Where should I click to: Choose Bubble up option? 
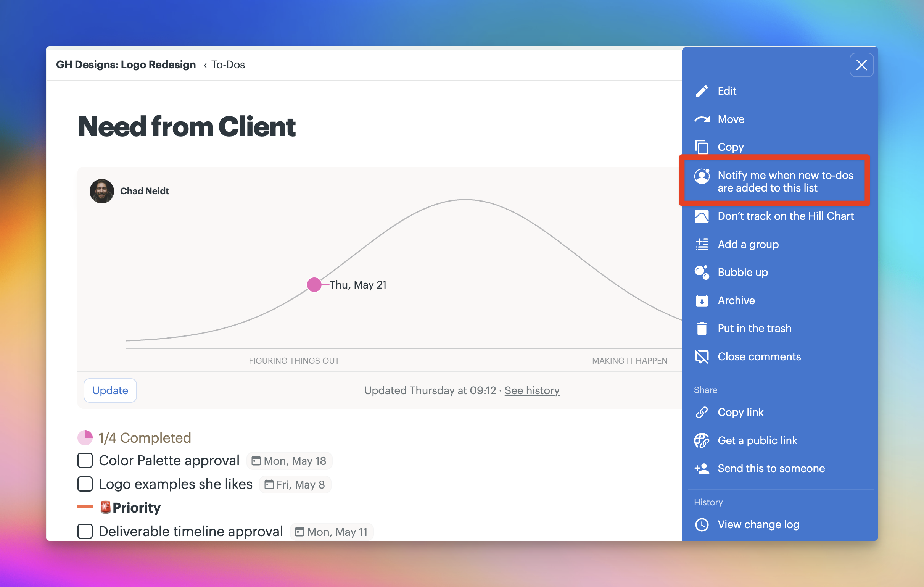tap(742, 272)
